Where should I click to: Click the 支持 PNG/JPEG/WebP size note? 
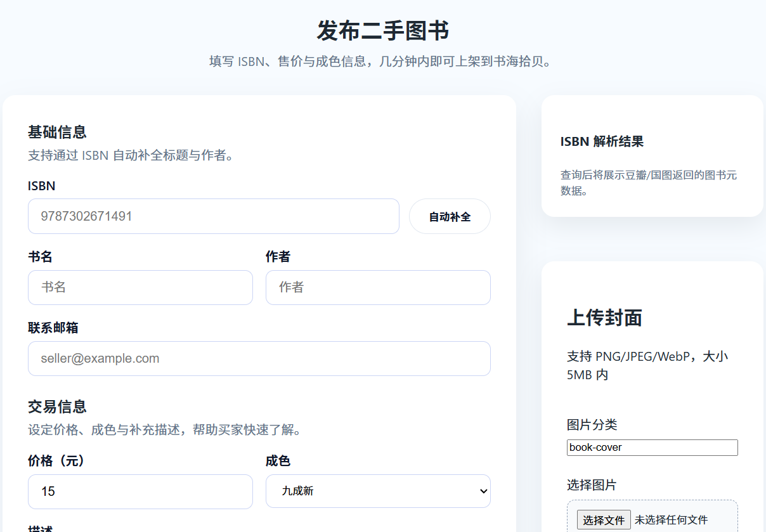647,365
